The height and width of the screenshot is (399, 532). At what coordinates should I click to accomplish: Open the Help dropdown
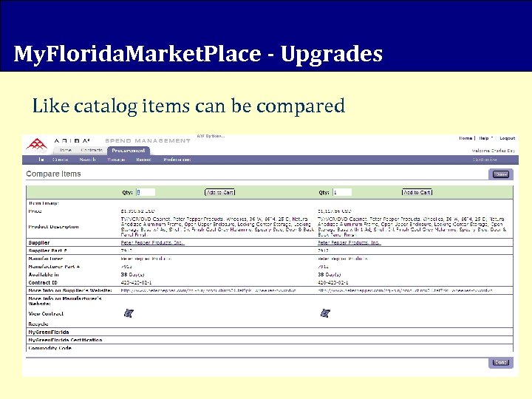click(x=485, y=138)
